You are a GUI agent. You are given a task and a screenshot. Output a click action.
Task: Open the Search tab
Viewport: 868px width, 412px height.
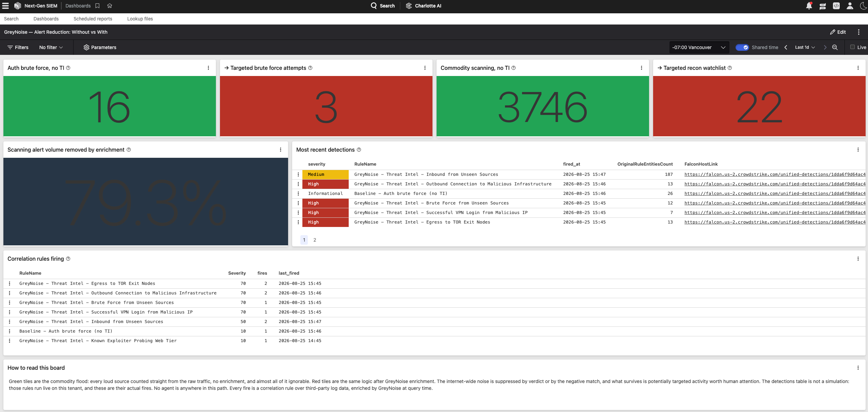click(11, 19)
